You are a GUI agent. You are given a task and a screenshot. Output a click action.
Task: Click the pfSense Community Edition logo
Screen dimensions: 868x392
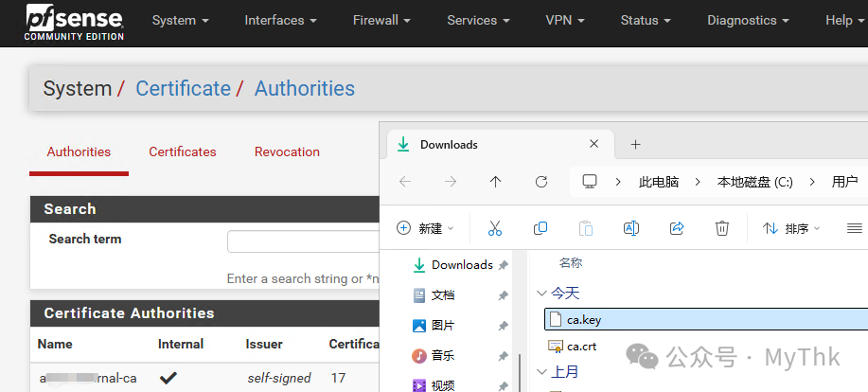click(74, 22)
